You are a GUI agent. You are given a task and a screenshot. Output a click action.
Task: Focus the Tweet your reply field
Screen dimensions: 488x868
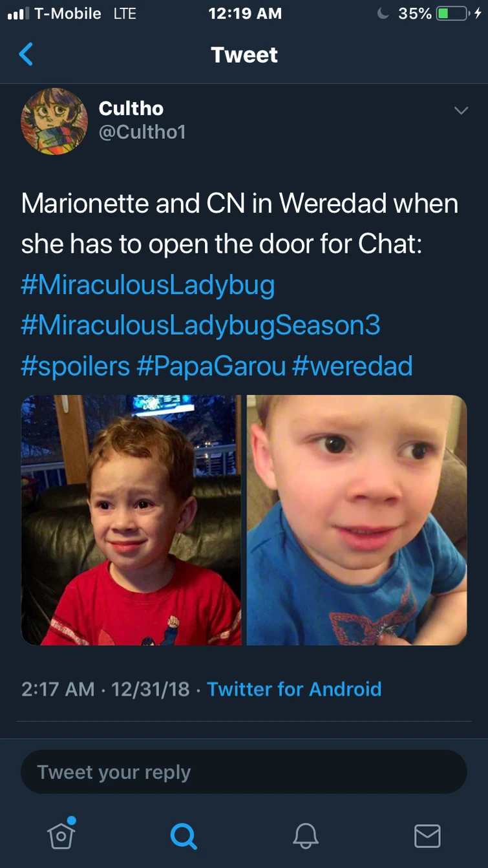tap(244, 772)
